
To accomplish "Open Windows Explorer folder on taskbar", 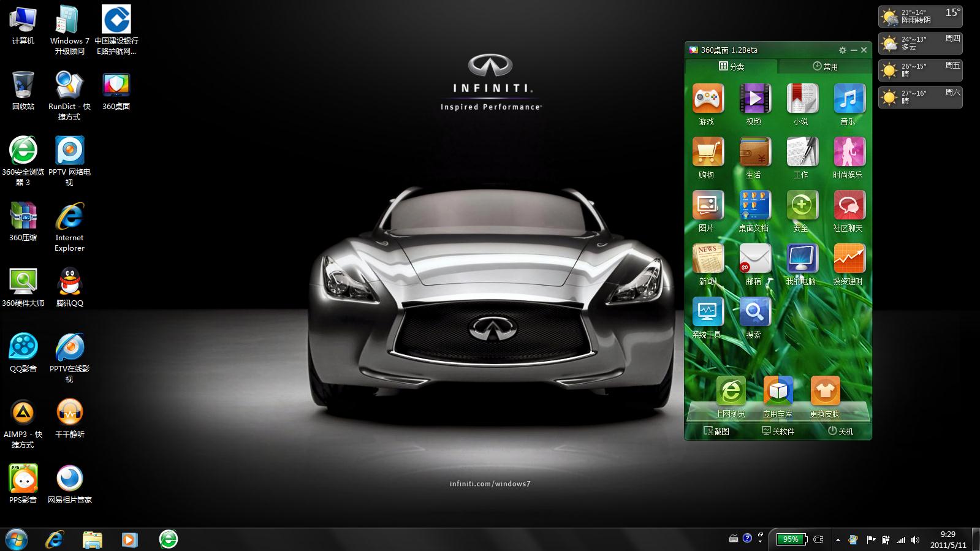I will point(93,539).
